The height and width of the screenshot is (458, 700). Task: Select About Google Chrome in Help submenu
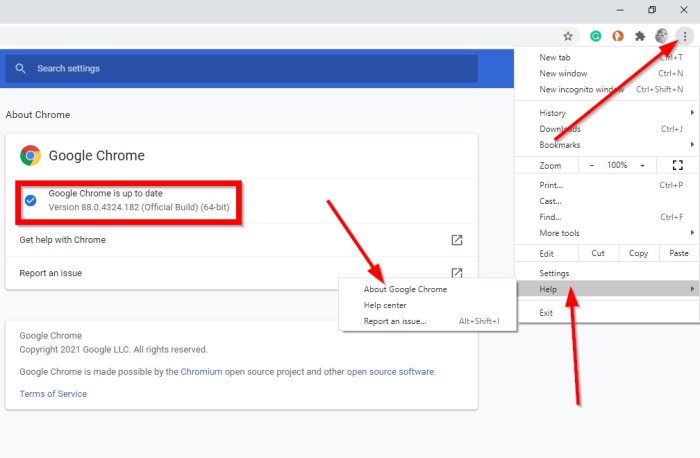click(x=428, y=289)
